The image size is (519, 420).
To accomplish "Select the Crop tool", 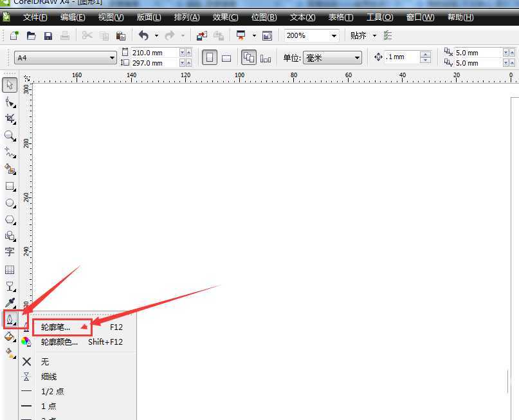I will [10, 118].
